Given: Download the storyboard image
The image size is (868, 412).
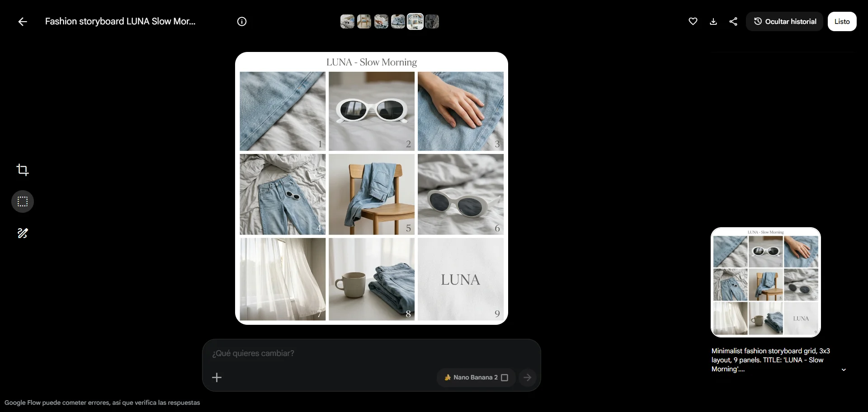Looking at the screenshot, I should pyautogui.click(x=713, y=22).
